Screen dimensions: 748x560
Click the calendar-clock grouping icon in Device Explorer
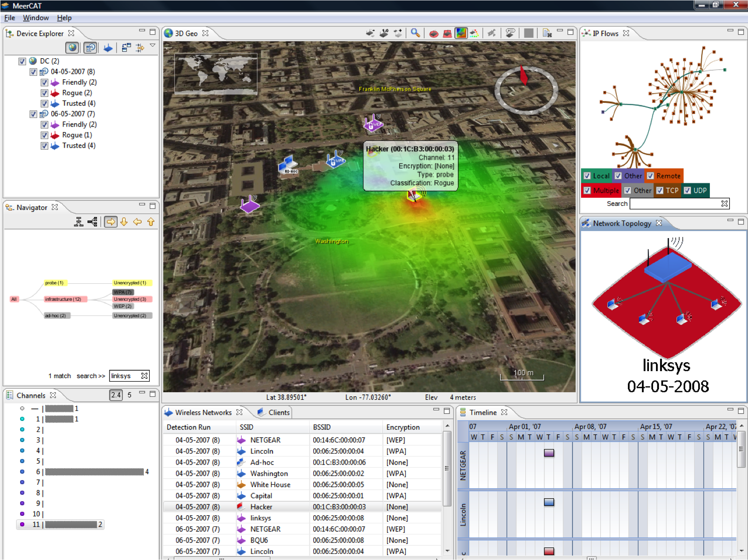90,48
